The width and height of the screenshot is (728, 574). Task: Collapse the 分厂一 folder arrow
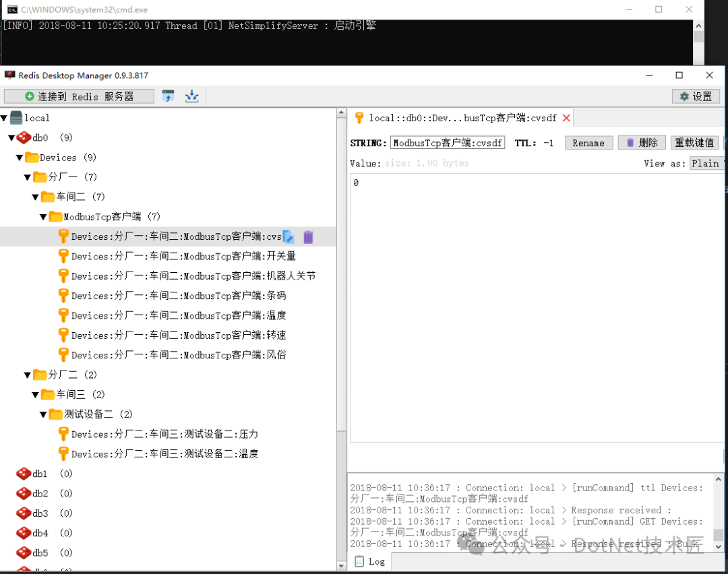[28, 177]
